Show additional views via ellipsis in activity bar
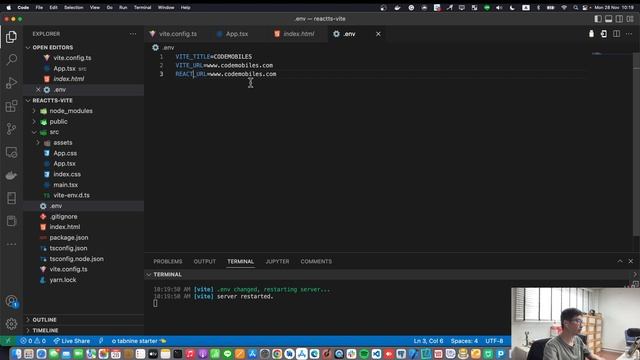The height and width of the screenshot is (360, 640). point(11,244)
